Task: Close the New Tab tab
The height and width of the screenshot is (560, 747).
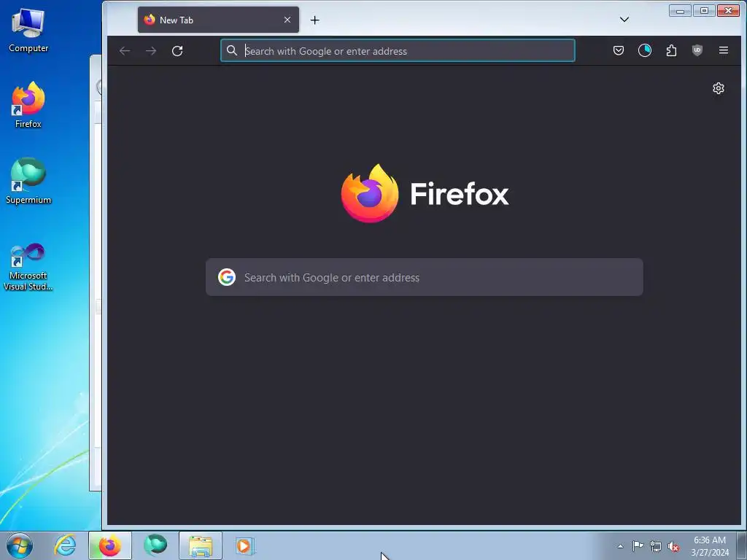Action: (x=287, y=20)
